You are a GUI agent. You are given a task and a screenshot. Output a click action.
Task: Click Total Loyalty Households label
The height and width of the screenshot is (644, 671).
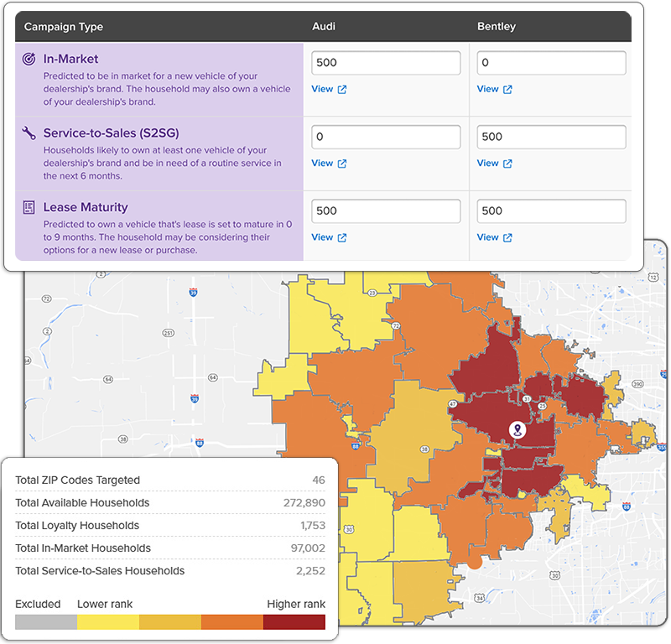(77, 526)
